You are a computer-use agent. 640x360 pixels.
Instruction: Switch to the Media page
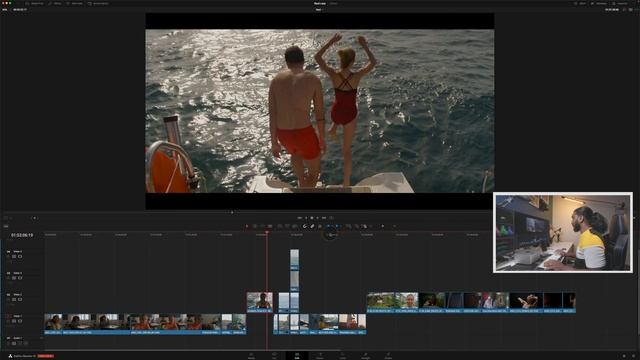click(251, 356)
